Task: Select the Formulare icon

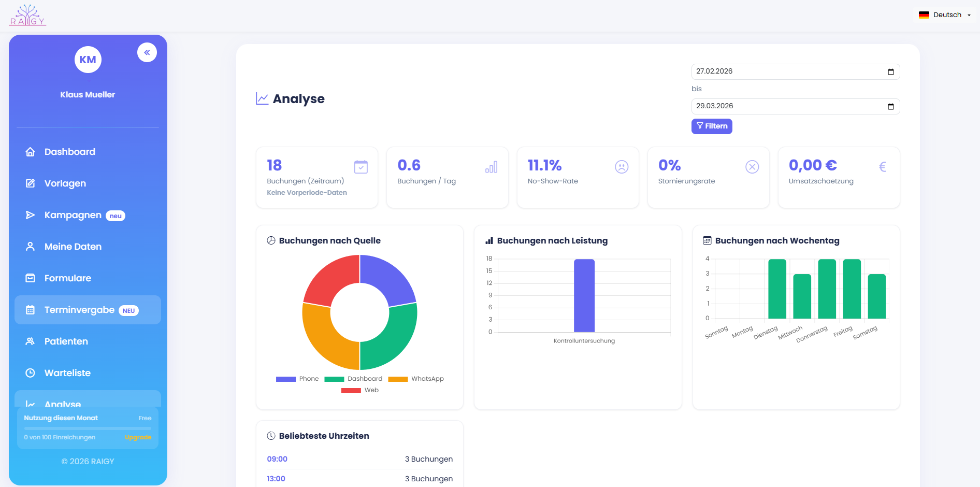Action: tap(30, 278)
